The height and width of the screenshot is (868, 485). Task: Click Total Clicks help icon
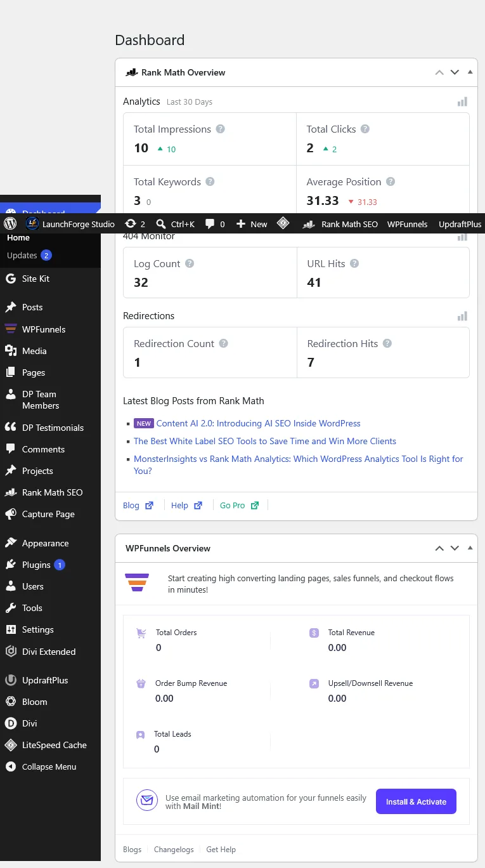365,129
